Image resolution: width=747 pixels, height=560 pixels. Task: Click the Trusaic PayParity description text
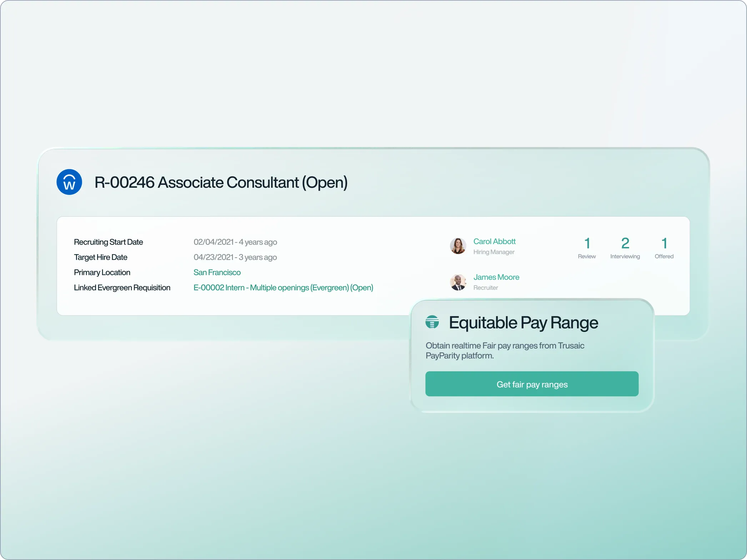click(x=505, y=350)
